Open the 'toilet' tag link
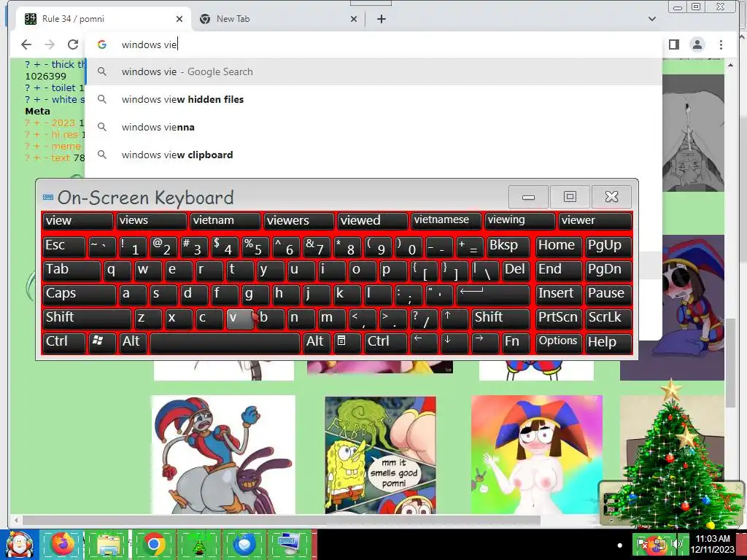 click(63, 87)
